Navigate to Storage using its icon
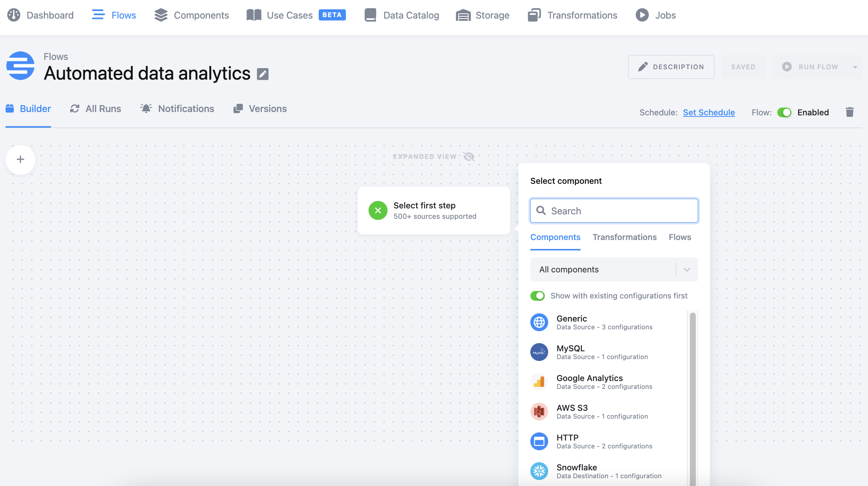This screenshot has width=868, height=486. click(x=462, y=15)
